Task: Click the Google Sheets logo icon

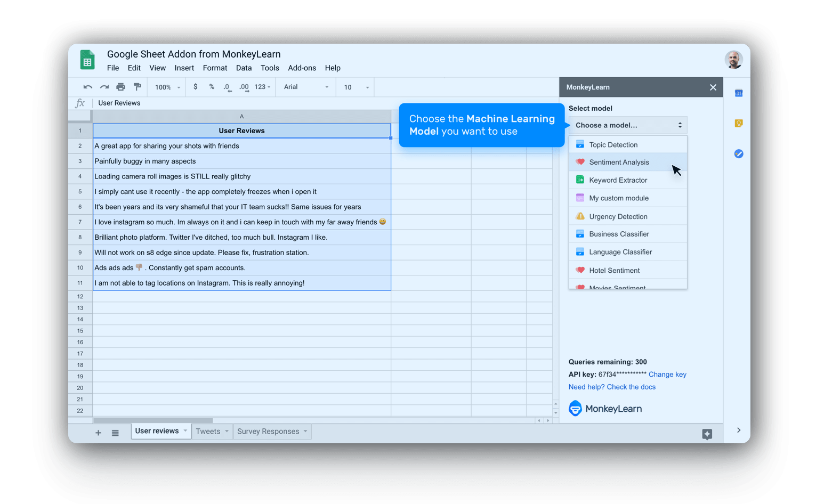Action: click(87, 60)
